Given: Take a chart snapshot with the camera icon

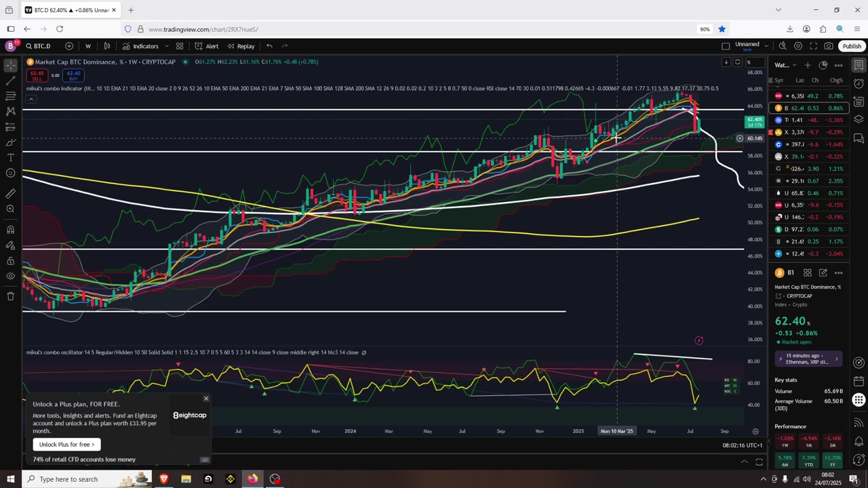Looking at the screenshot, I should tap(829, 46).
